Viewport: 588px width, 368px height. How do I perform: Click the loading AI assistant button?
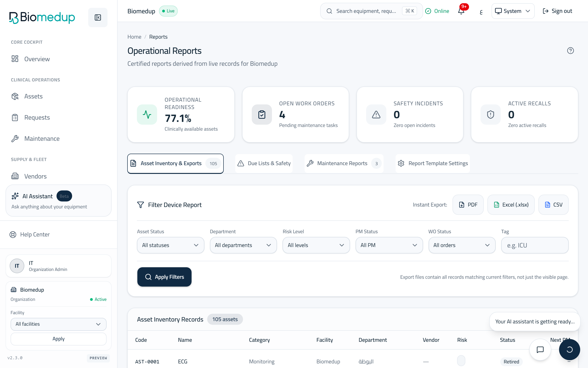(x=570, y=350)
